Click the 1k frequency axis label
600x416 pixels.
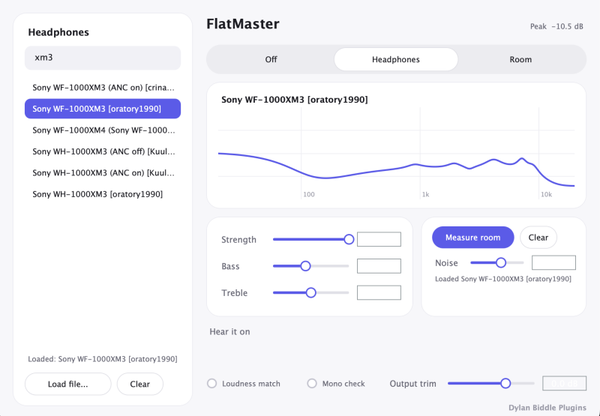click(x=426, y=194)
